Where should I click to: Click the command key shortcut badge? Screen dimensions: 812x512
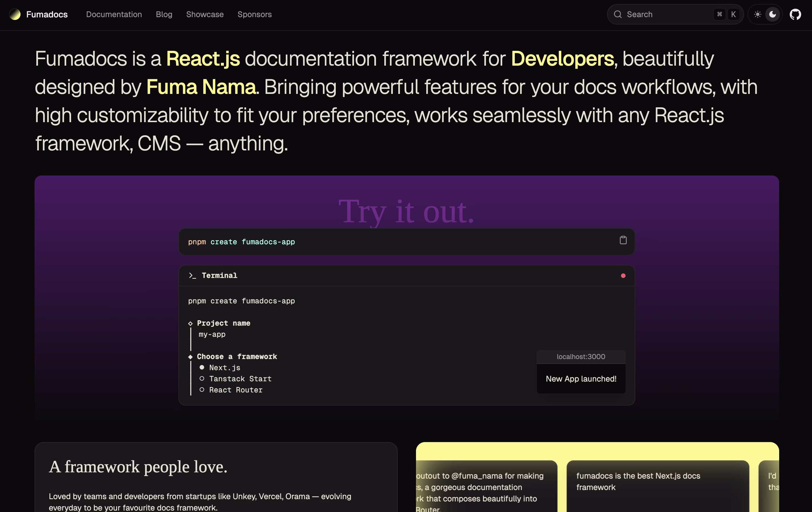point(719,14)
